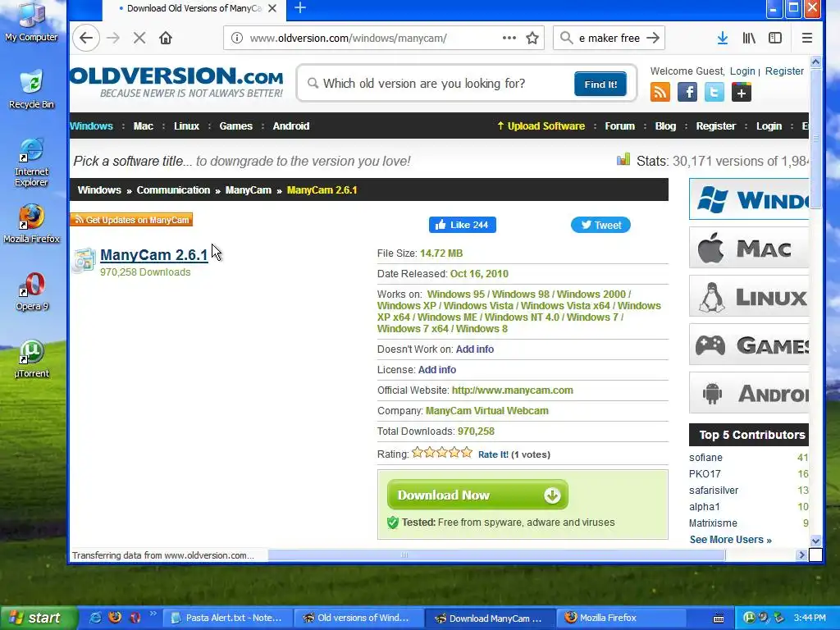Rate with the fifth star
The height and width of the screenshot is (630, 840).
(467, 453)
